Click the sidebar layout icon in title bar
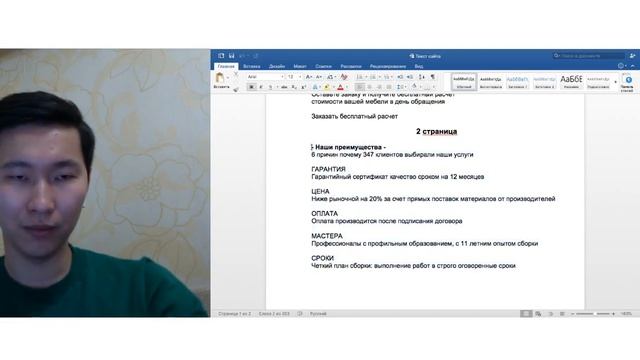 221,56
